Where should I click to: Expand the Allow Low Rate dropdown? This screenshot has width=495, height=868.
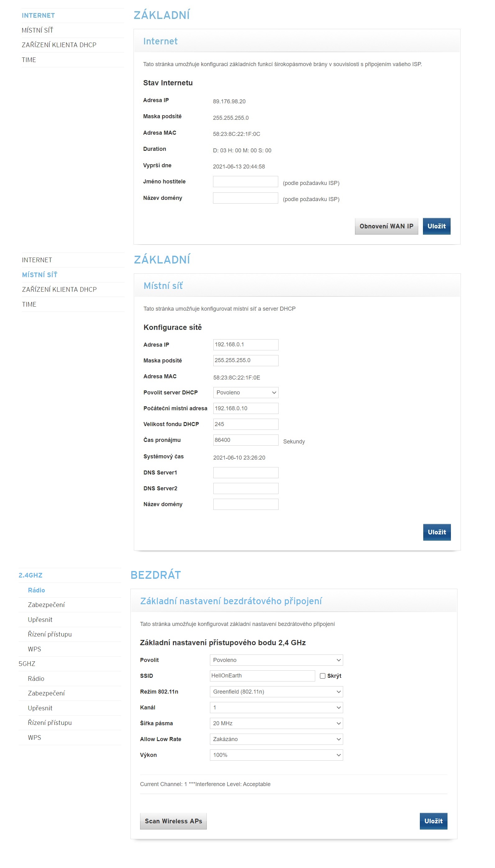coord(276,739)
